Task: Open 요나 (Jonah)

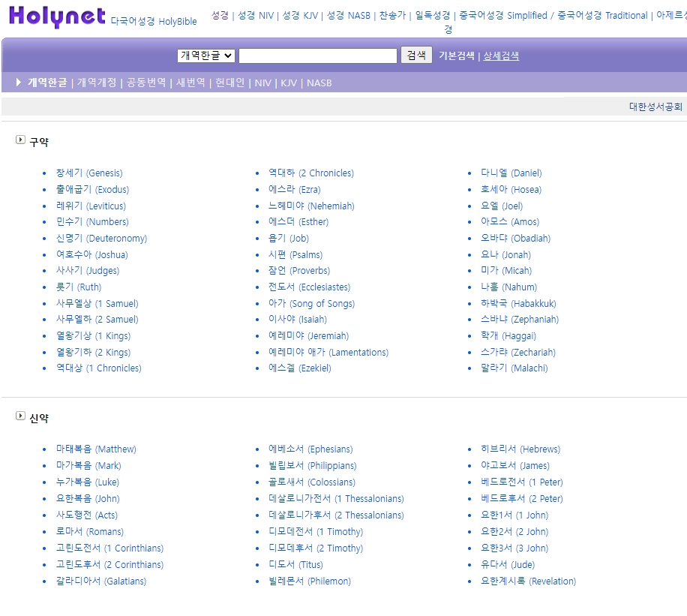Action: pos(506,255)
